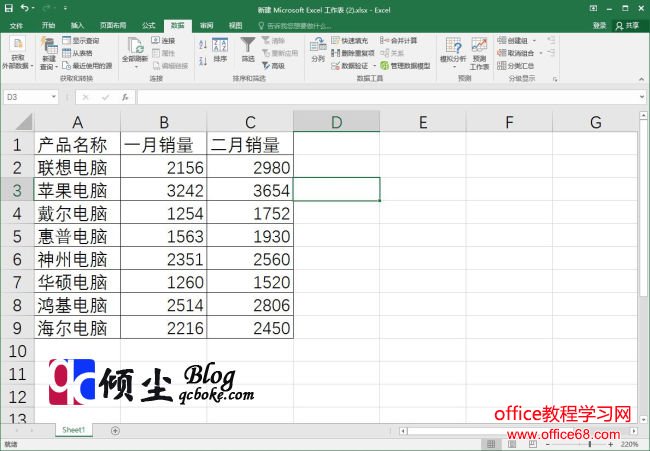The image size is (650, 451).
Task: Click 最近使用的源 (Recent Sources)
Action: (87, 65)
